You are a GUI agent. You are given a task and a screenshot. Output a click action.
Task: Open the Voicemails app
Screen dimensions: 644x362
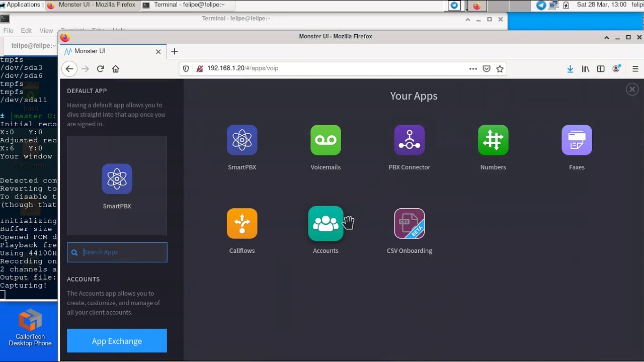click(326, 140)
